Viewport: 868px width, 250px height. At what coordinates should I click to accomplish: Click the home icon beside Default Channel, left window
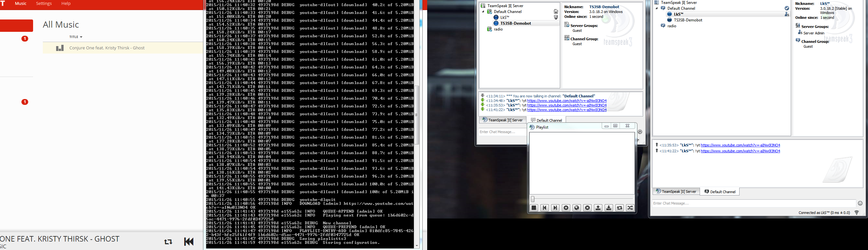click(x=556, y=12)
